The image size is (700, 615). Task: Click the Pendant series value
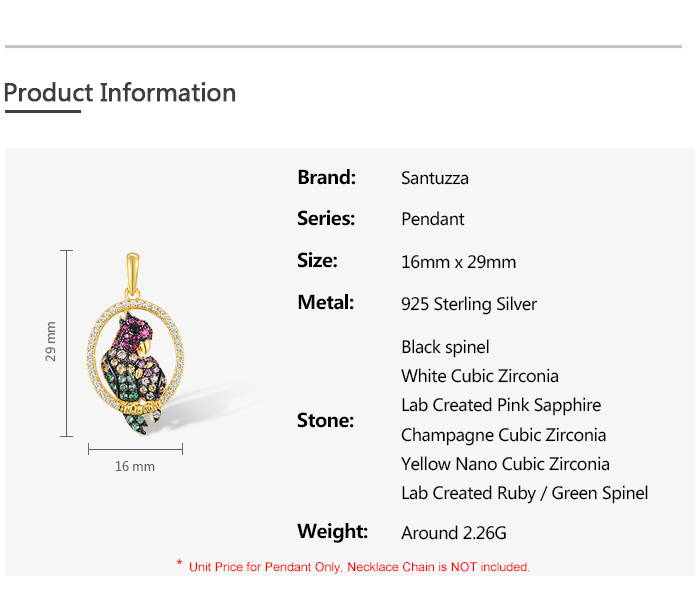click(433, 219)
